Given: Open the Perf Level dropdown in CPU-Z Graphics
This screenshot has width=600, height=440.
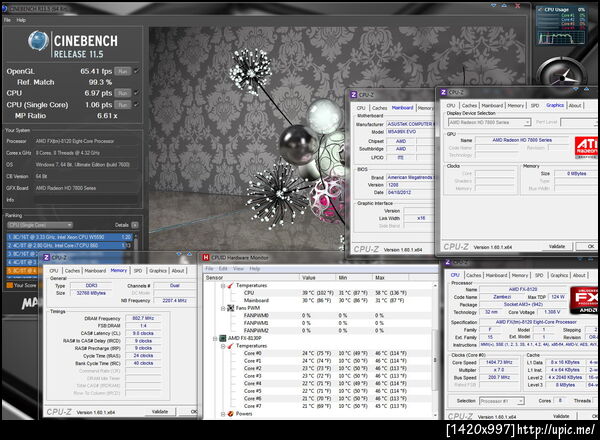Looking at the screenshot, I should pos(579,122).
